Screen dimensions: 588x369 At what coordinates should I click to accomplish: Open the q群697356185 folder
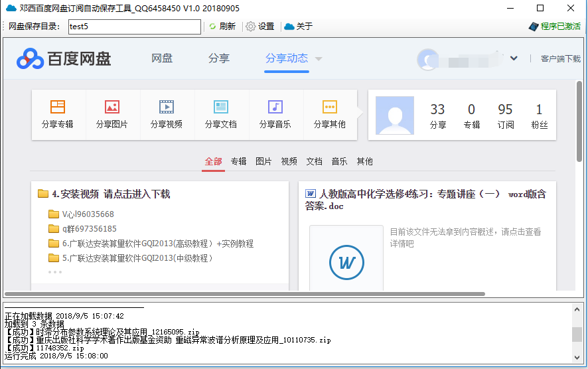click(x=89, y=229)
